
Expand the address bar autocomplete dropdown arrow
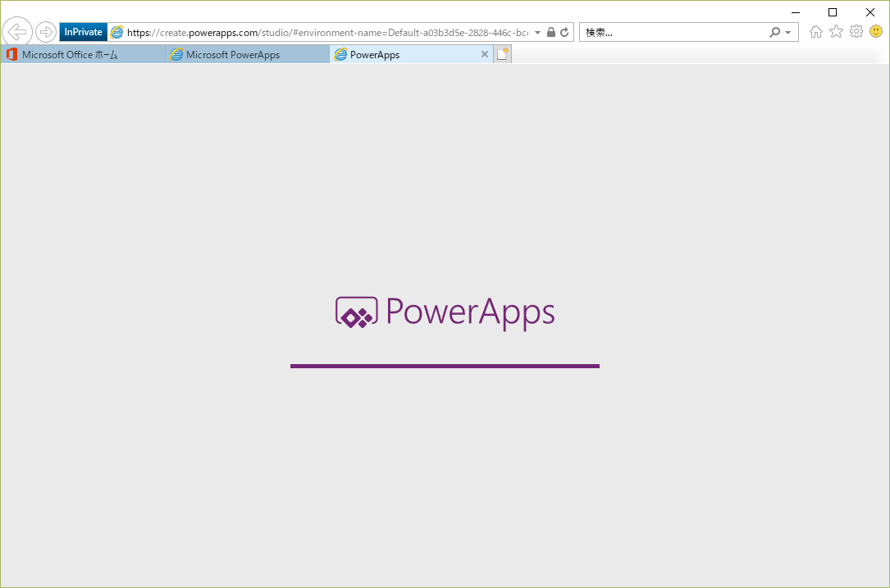coord(537,33)
